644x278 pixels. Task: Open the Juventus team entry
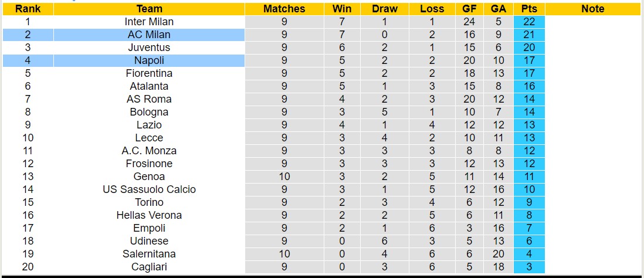pyautogui.click(x=149, y=48)
